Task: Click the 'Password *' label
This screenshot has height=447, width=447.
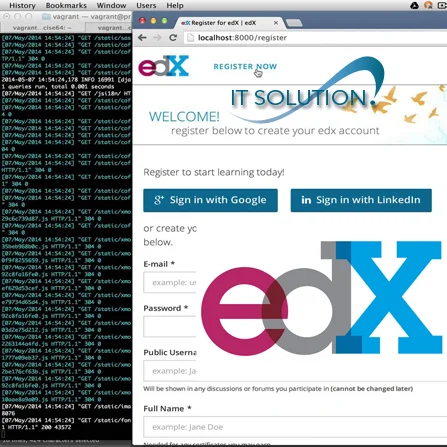Action: (x=166, y=308)
